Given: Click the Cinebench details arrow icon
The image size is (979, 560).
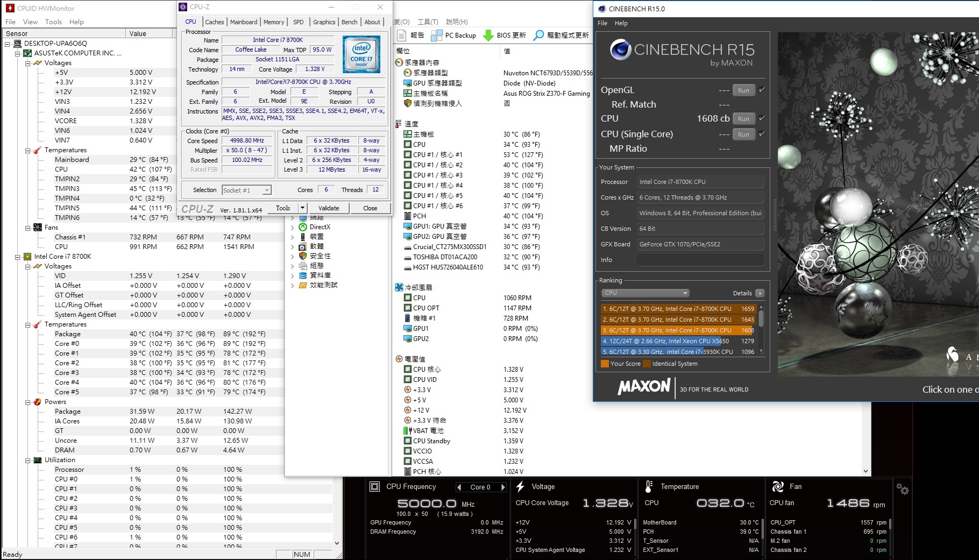Looking at the screenshot, I should 760,293.
